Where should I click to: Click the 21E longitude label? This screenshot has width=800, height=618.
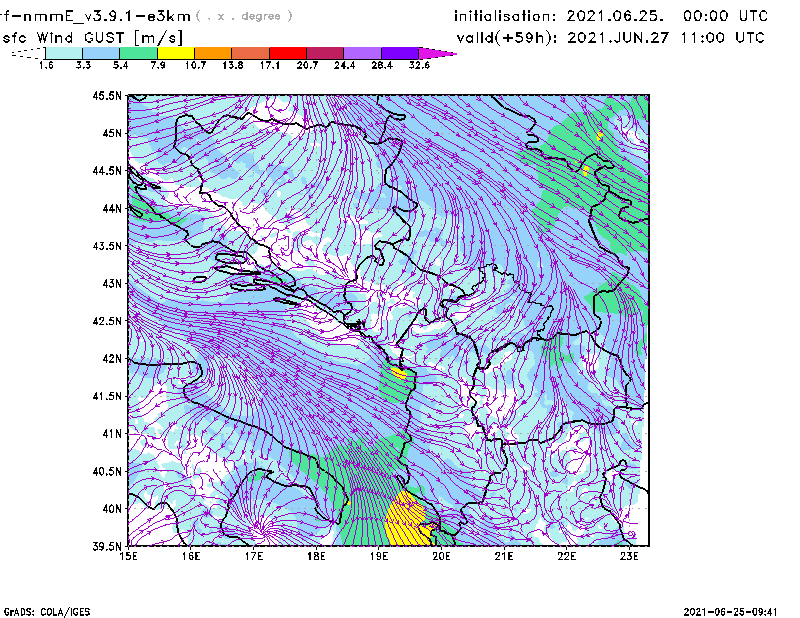(x=504, y=556)
